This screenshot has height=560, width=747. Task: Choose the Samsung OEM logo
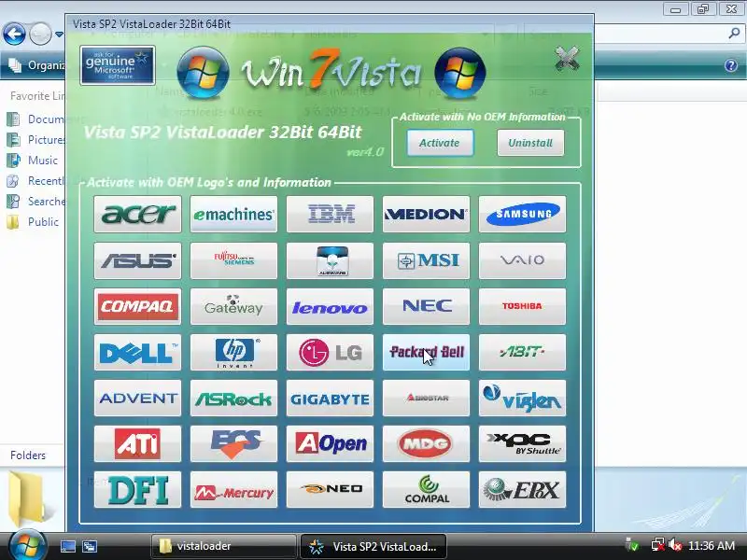(x=522, y=215)
